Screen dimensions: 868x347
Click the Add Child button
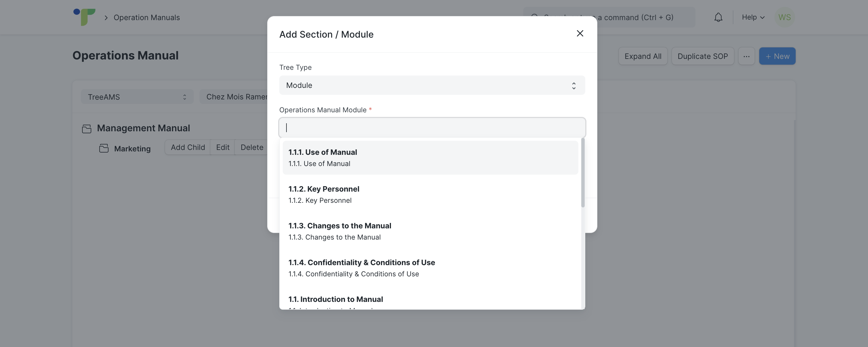188,147
